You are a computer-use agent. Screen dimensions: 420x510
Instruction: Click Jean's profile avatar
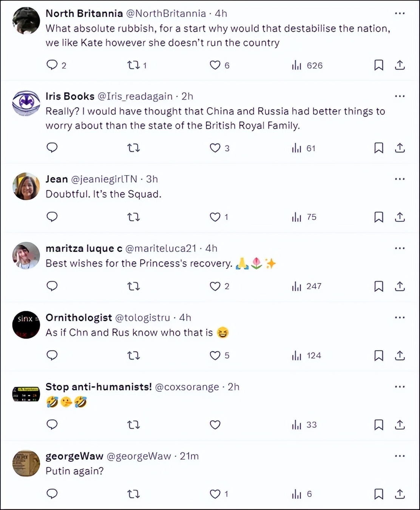coord(26,186)
